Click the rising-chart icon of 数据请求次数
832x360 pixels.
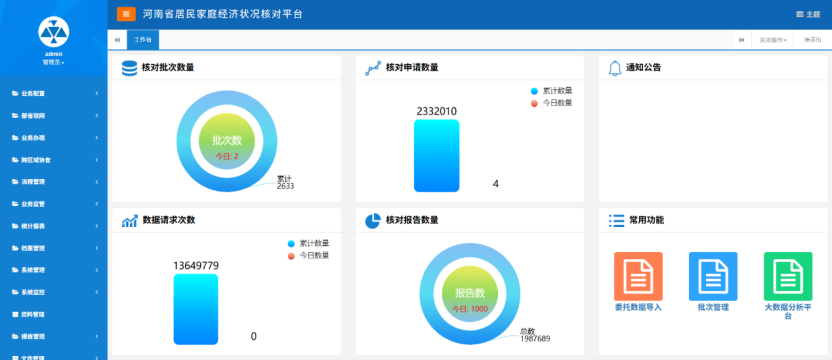pyautogui.click(x=130, y=220)
